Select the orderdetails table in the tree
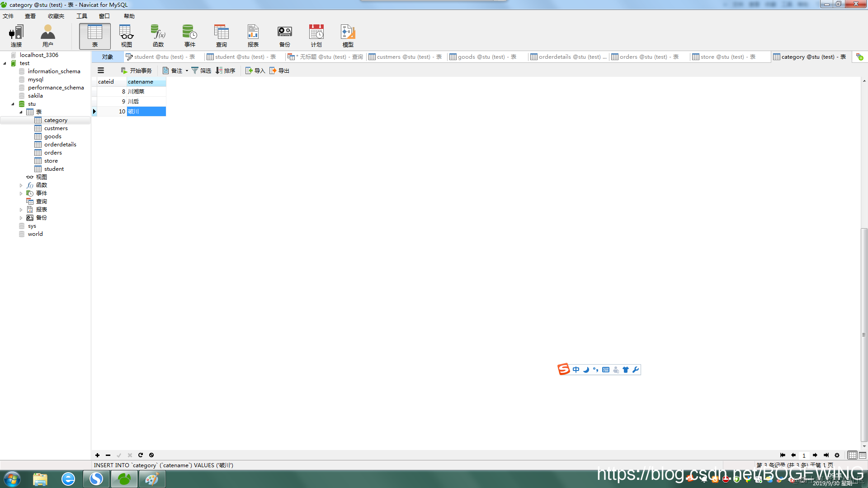The height and width of the screenshot is (488, 868). coord(60,145)
